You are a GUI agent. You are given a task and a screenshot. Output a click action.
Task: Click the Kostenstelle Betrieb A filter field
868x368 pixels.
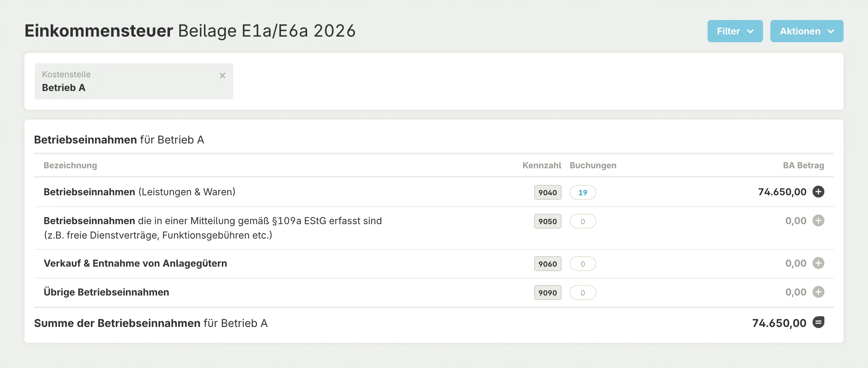coord(134,81)
